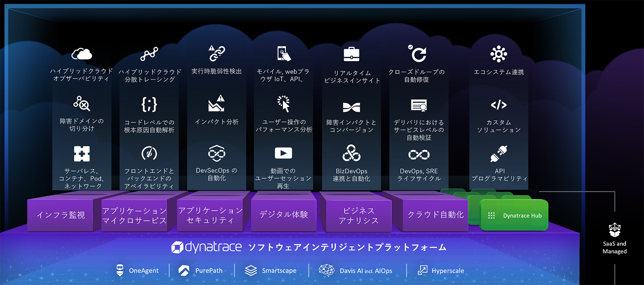Click the DevSecOps infinity shield icon
This screenshot has height=285, width=644.
[x=217, y=153]
